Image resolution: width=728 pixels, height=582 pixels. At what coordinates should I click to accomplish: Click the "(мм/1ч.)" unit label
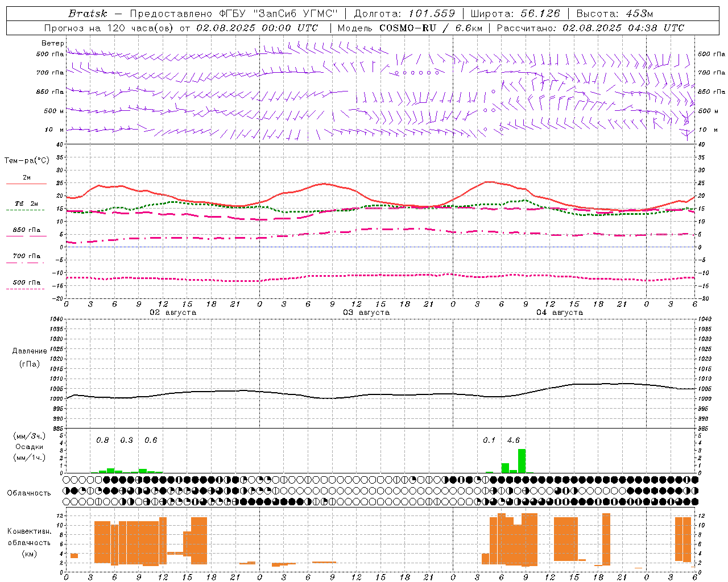(x=30, y=458)
